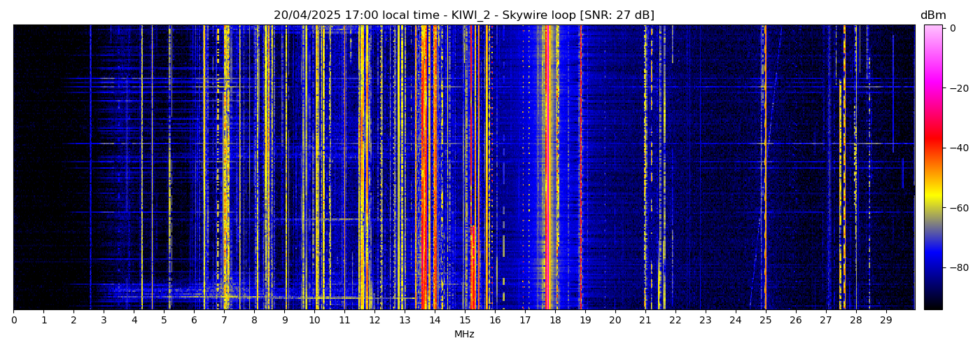Click the 0 tick label on frequency axis
Image resolution: width=980 pixels, height=350 pixels.
(13, 320)
